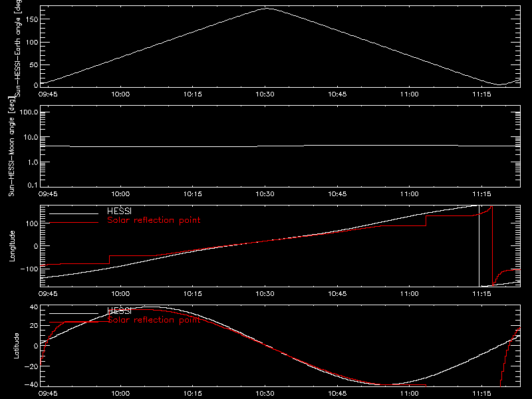Click the 10.0 tick on the Moon angle plot

(31, 137)
